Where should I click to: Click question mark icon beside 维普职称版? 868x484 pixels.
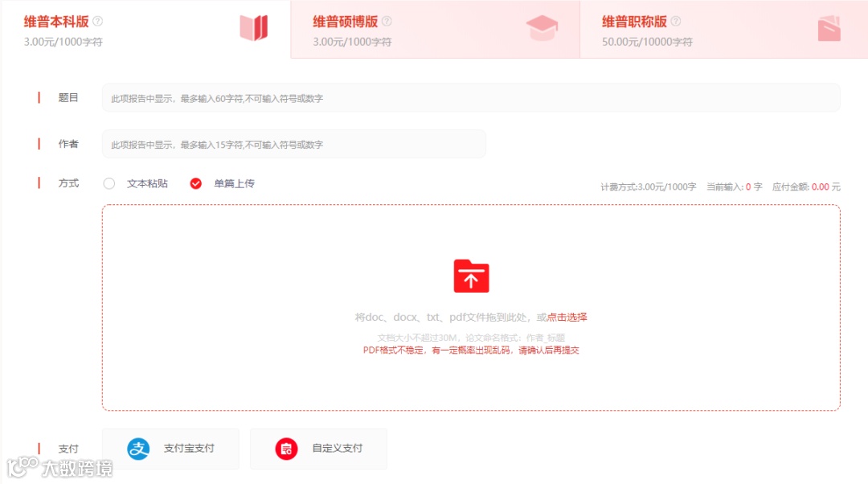(x=676, y=21)
